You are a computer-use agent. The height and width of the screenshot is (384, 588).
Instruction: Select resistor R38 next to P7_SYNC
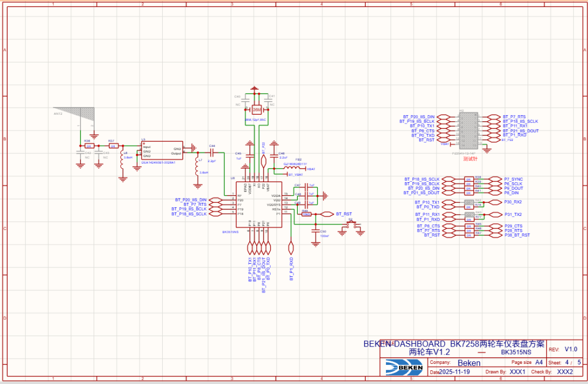(x=468, y=179)
